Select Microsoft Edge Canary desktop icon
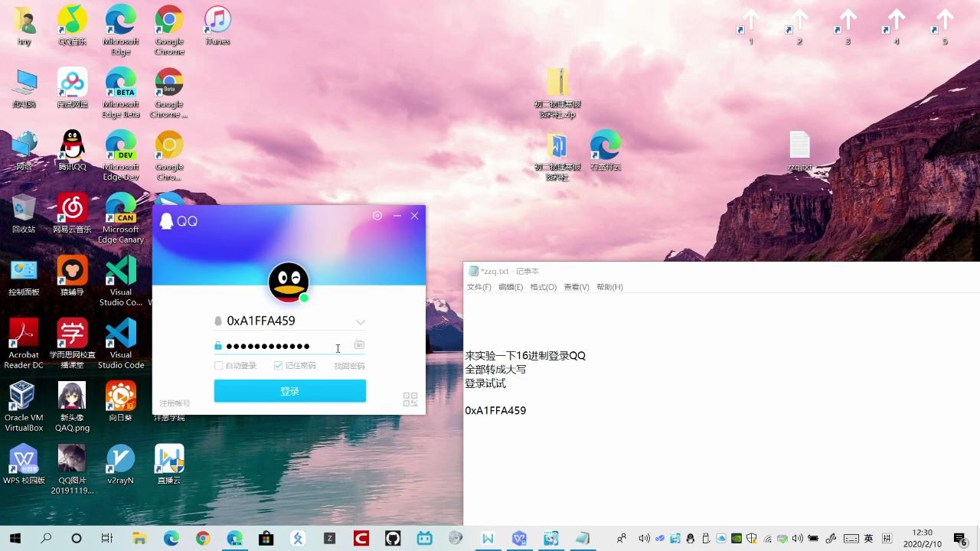 (x=121, y=218)
